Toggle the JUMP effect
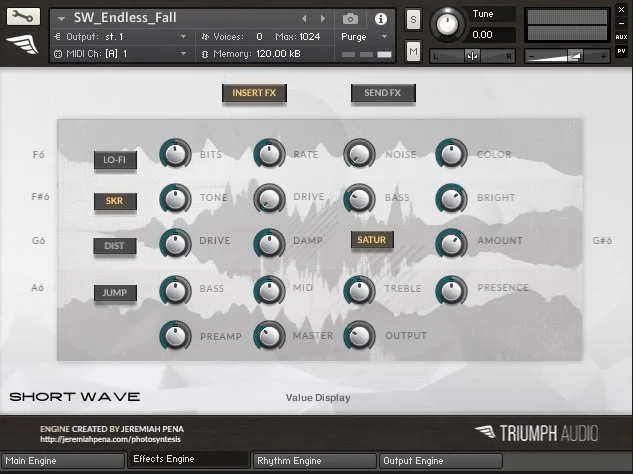Viewport: 633px width, 474px height. [x=115, y=293]
